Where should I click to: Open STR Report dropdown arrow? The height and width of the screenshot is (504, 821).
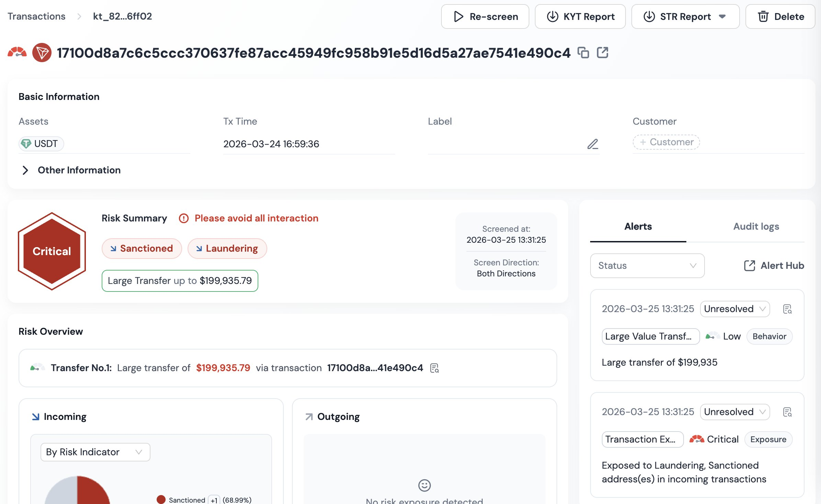click(x=722, y=16)
